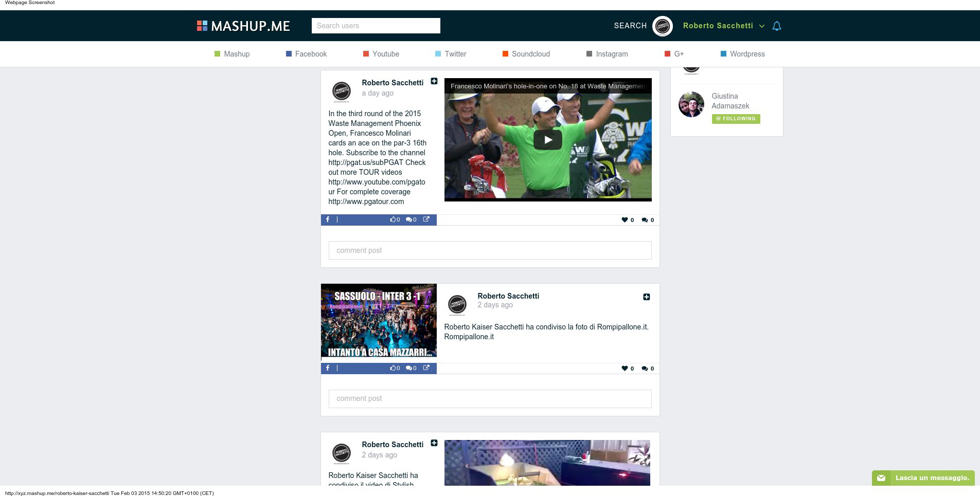Click the Facebook f icon under the Sassuolo-Inter post
This screenshot has width=980, height=496.
point(328,368)
